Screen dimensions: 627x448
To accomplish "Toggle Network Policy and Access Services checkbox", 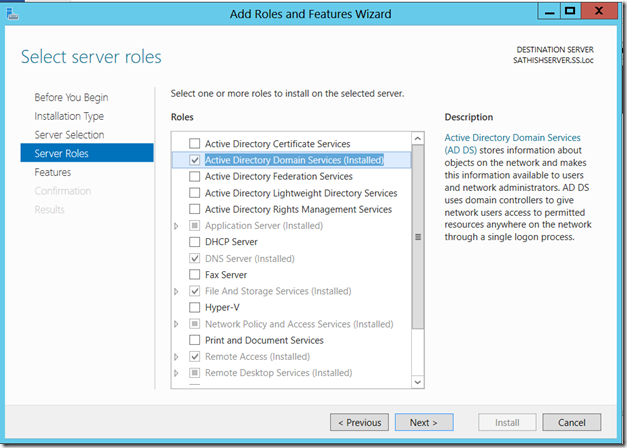I will (195, 324).
